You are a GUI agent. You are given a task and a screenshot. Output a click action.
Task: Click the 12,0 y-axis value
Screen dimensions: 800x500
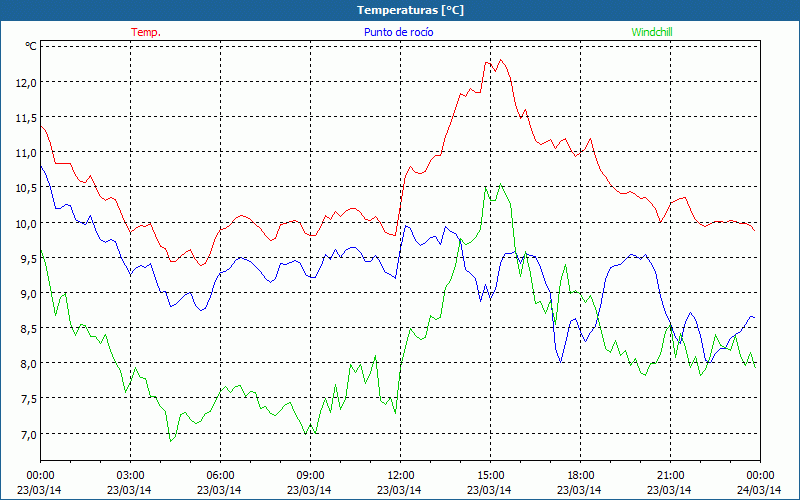click(x=27, y=82)
